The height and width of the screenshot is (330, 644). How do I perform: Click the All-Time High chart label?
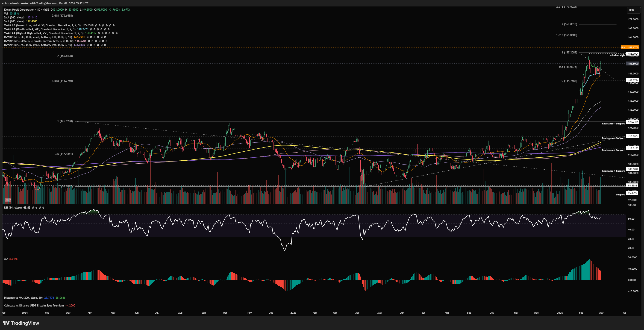point(617,56)
